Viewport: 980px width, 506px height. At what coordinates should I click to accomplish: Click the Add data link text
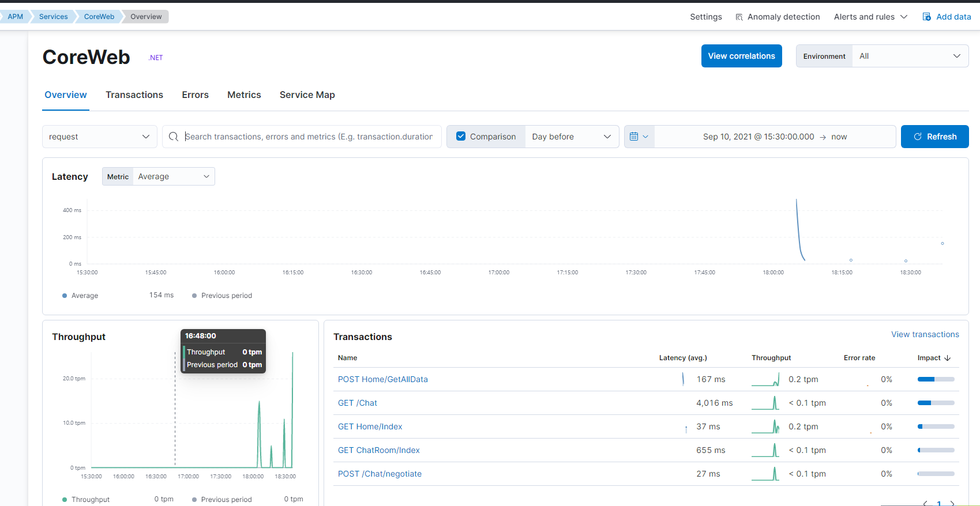(953, 17)
